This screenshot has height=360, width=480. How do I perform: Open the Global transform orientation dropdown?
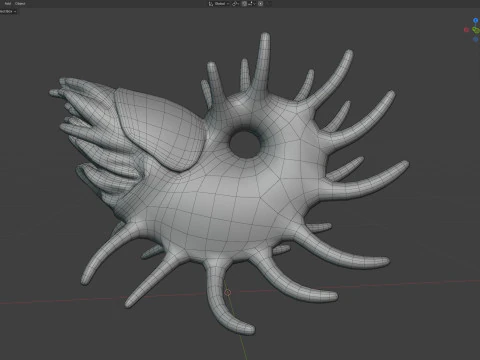click(x=219, y=4)
